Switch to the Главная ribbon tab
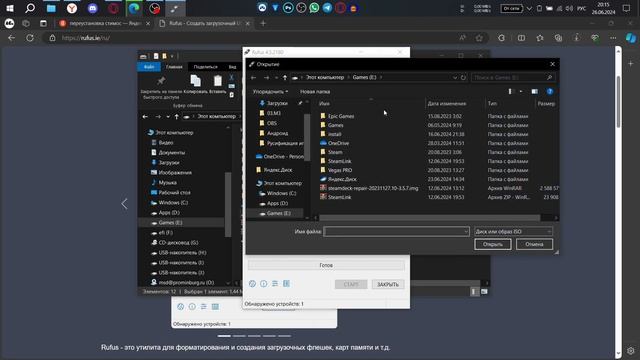Image resolution: width=640 pixels, height=360 pixels. [174, 67]
